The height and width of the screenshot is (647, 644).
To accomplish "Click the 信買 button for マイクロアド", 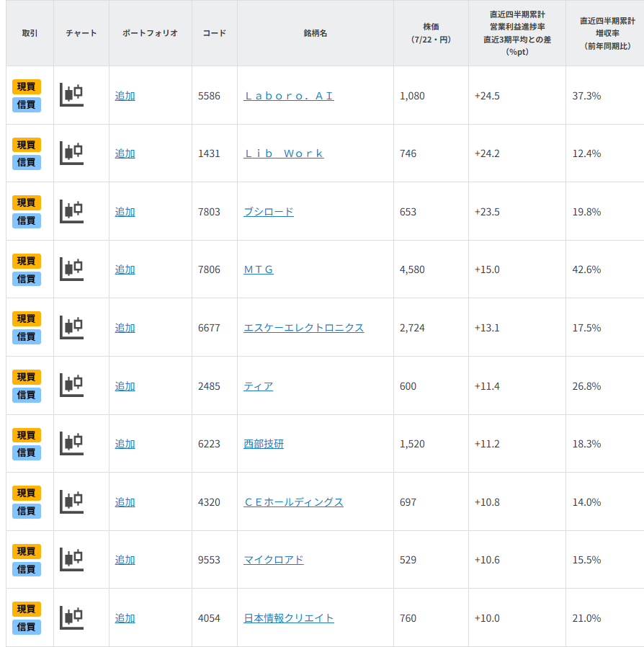I will 27,569.
